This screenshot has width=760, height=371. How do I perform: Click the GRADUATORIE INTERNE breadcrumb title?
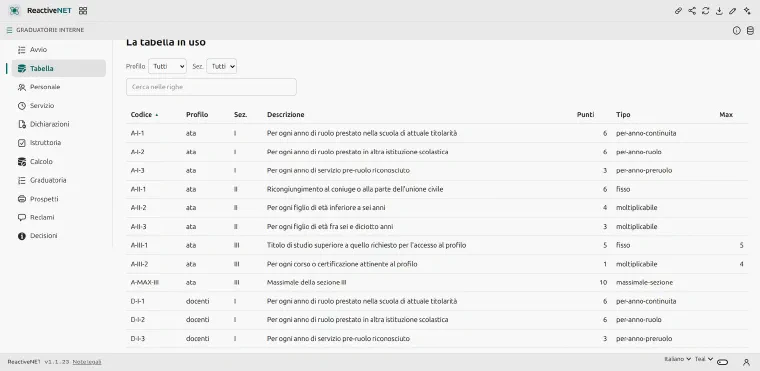point(50,30)
